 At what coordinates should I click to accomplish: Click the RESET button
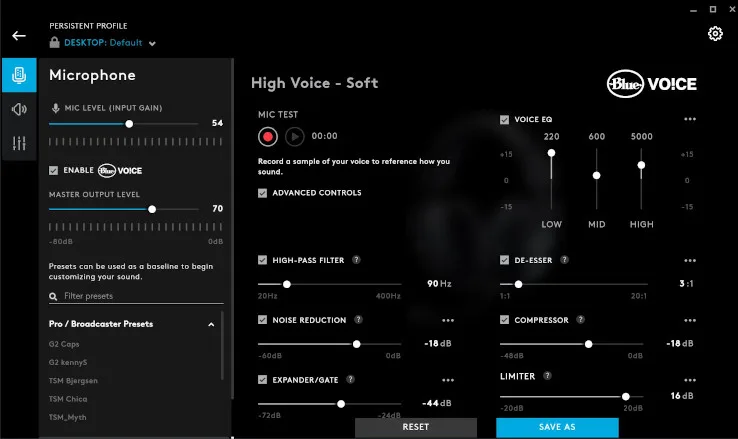[x=415, y=427]
